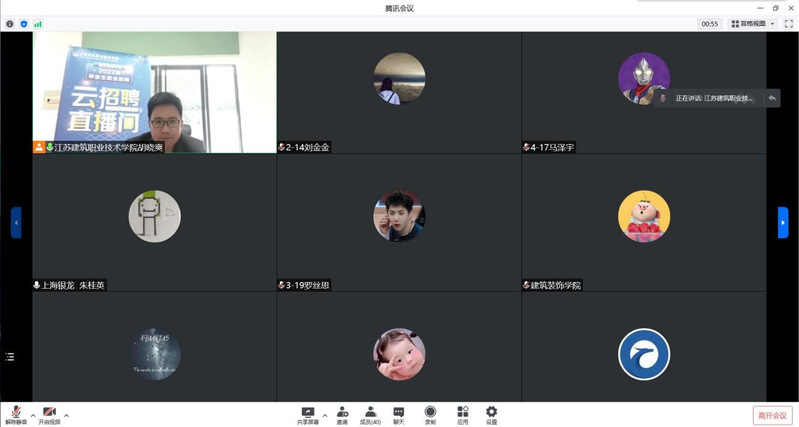
Task: Expand video options arrow beside 开启视频
Action: coord(66,414)
